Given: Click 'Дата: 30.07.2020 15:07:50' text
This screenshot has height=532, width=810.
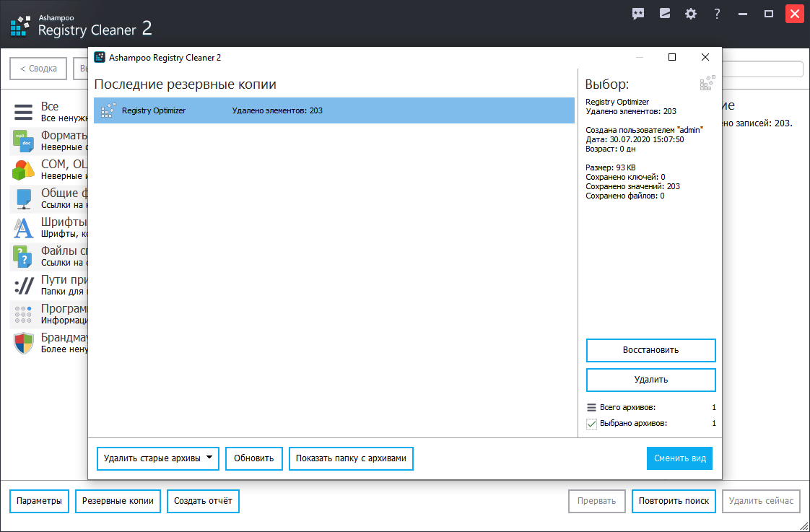Looking at the screenshot, I should point(635,140).
